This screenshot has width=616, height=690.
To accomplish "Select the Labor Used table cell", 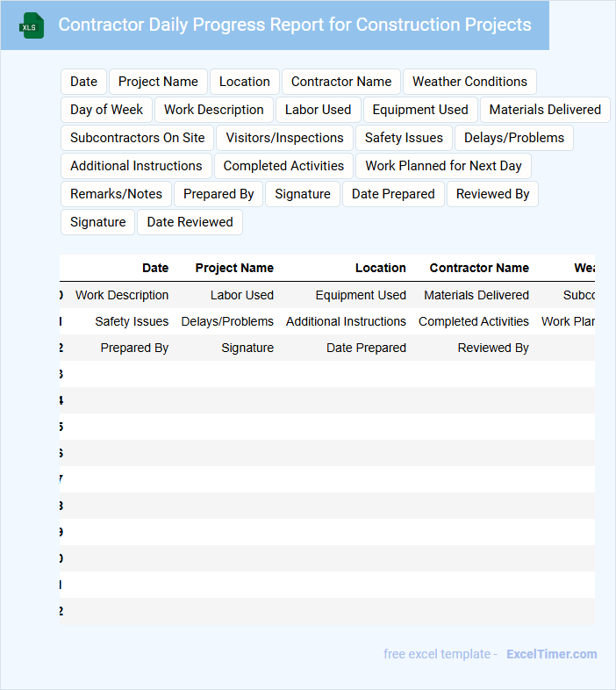I will click(x=242, y=295).
